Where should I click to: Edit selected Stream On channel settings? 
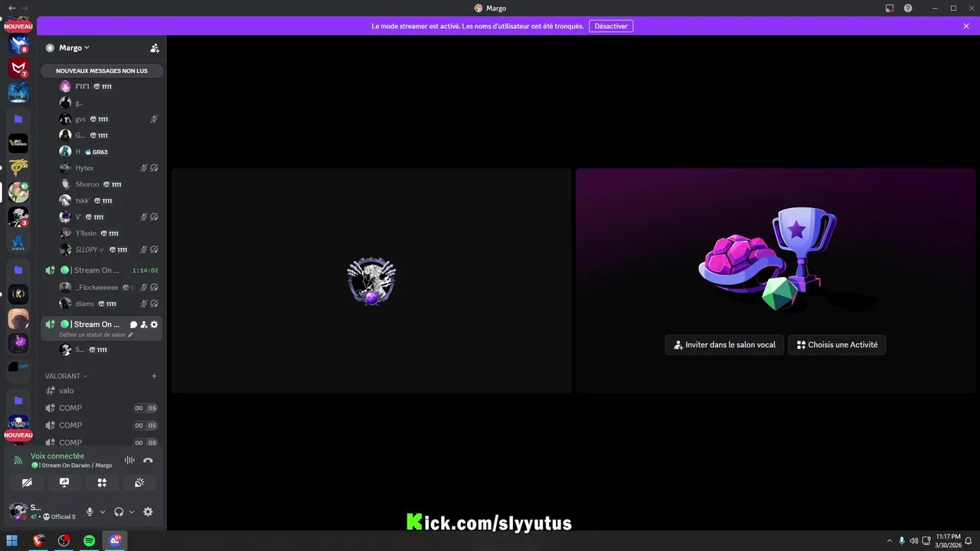click(154, 324)
